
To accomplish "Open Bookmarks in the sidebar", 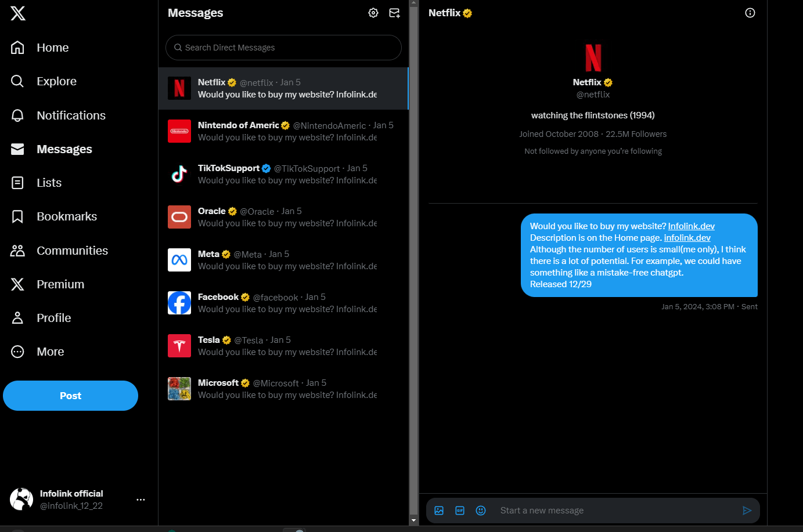I will click(x=55, y=216).
